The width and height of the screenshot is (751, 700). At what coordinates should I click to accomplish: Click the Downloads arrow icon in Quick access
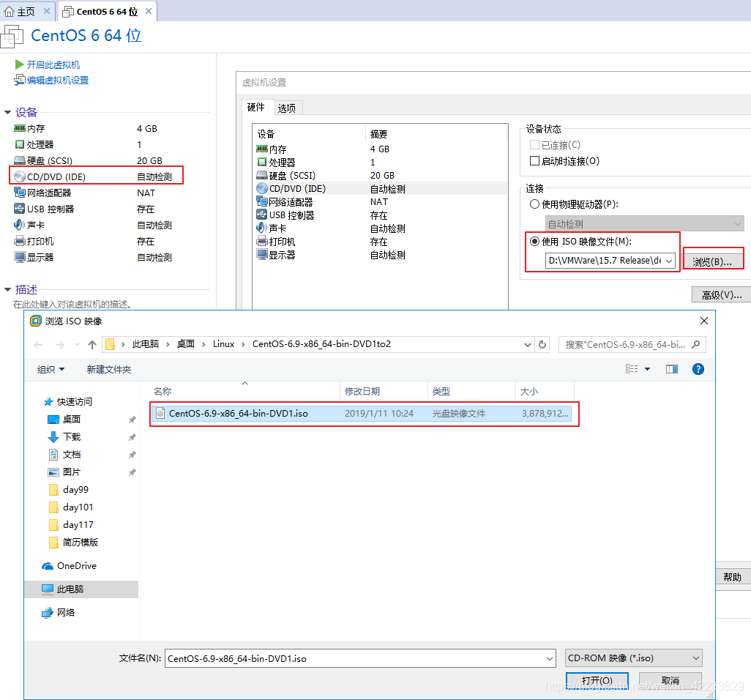53,437
